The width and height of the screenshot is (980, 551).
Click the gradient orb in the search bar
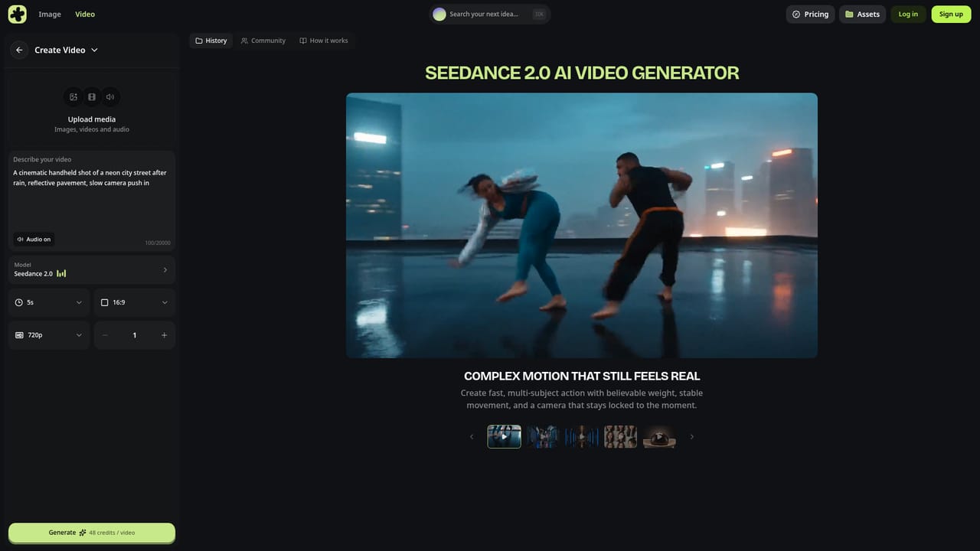(x=439, y=14)
